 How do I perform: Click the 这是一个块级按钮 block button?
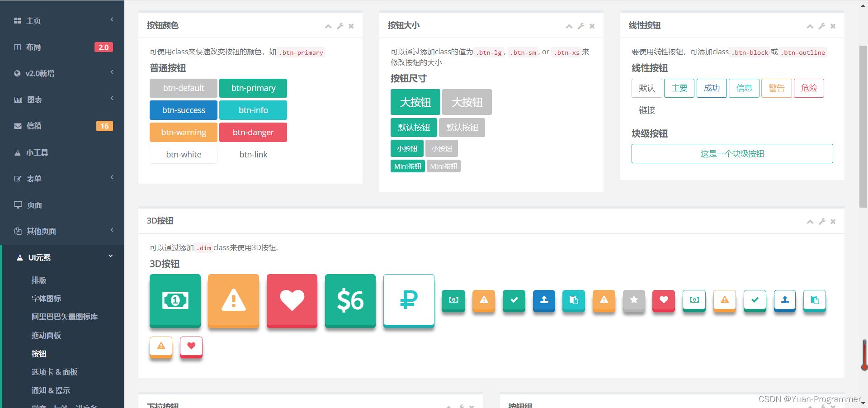coord(732,154)
